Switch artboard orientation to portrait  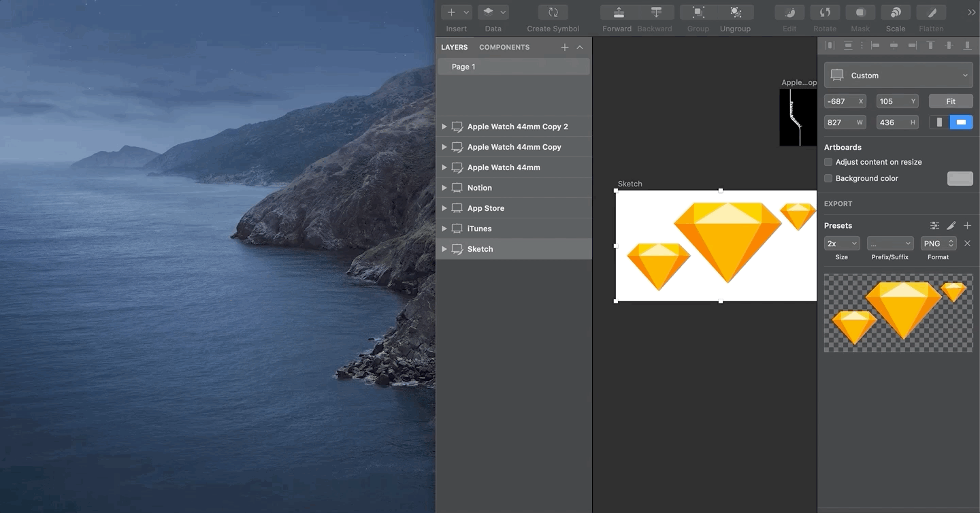[940, 122]
